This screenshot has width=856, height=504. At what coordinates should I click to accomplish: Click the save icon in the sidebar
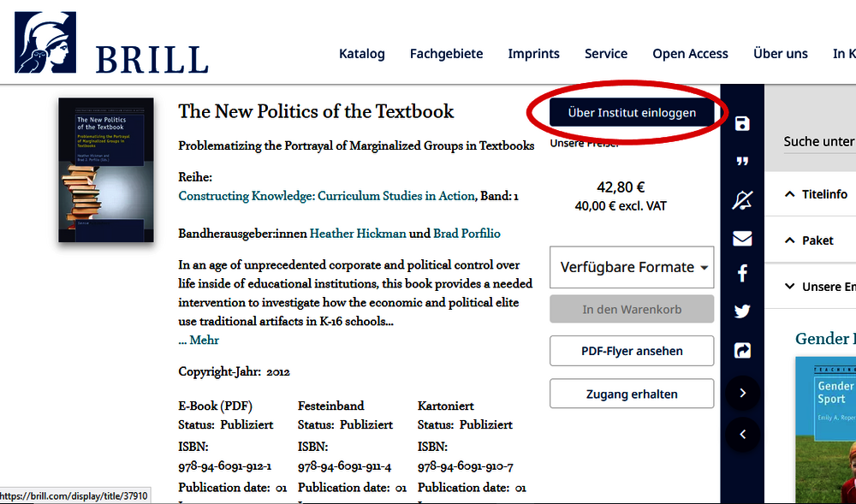click(742, 124)
